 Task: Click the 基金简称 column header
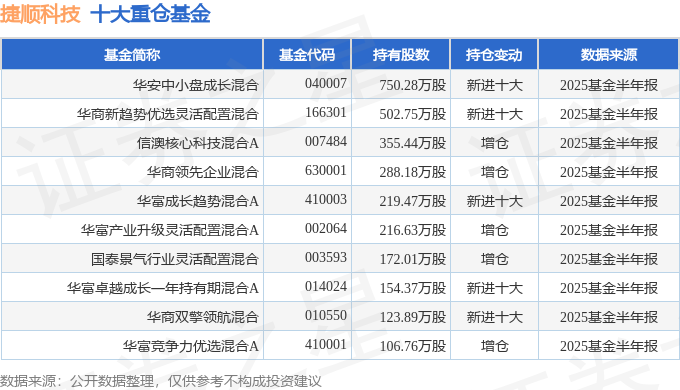[132, 55]
